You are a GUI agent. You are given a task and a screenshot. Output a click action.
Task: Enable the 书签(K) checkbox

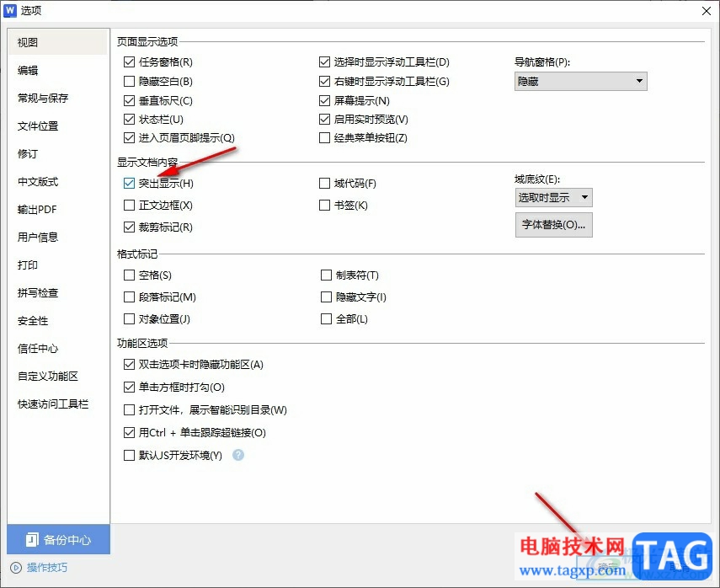pyautogui.click(x=324, y=205)
